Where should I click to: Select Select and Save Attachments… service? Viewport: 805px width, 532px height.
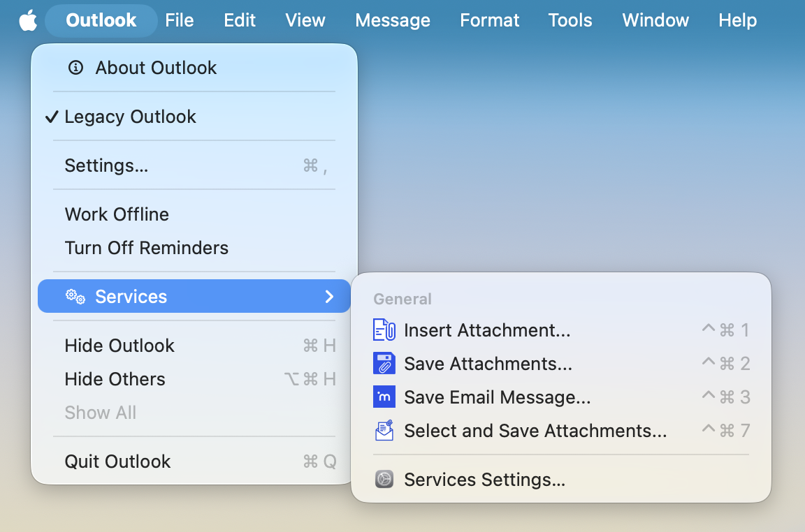tap(561, 431)
